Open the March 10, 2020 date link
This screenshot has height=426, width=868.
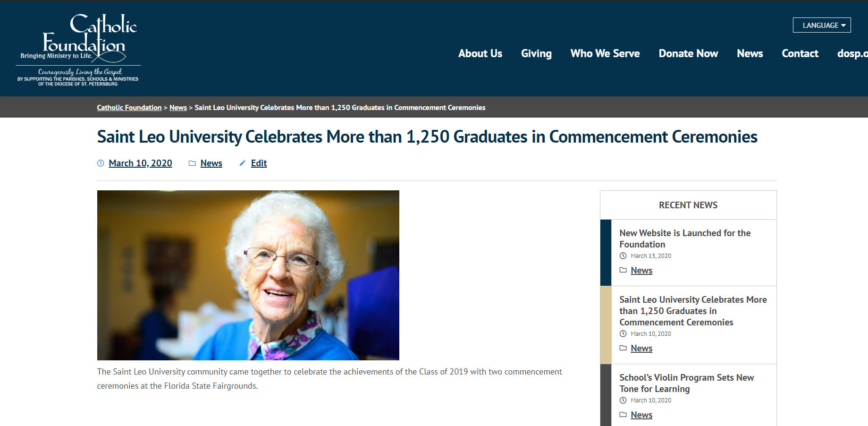(140, 163)
